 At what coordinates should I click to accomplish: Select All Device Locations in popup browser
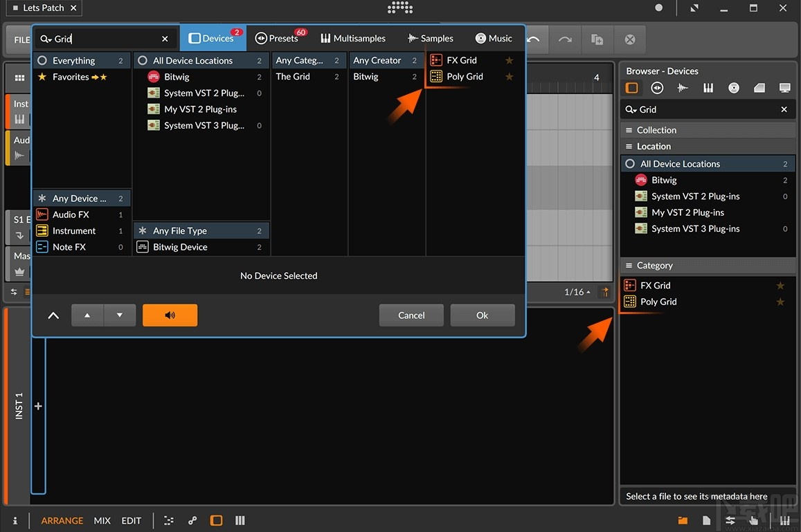201,60
